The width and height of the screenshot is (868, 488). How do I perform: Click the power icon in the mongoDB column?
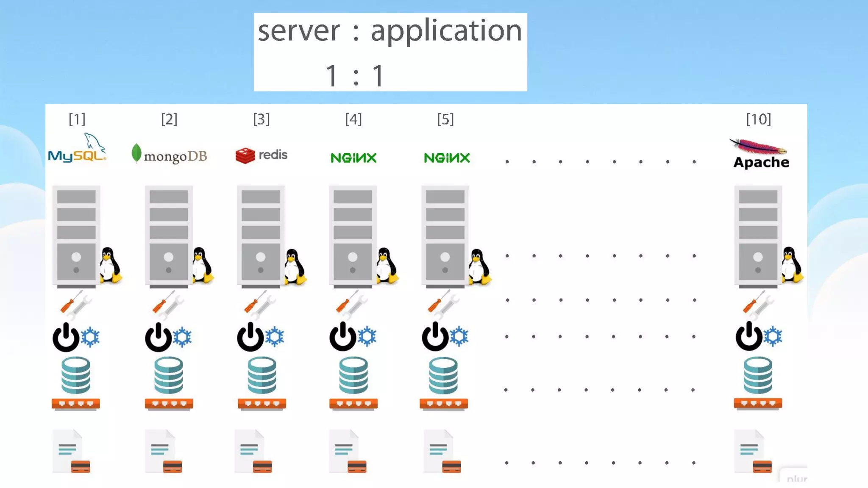pos(158,337)
